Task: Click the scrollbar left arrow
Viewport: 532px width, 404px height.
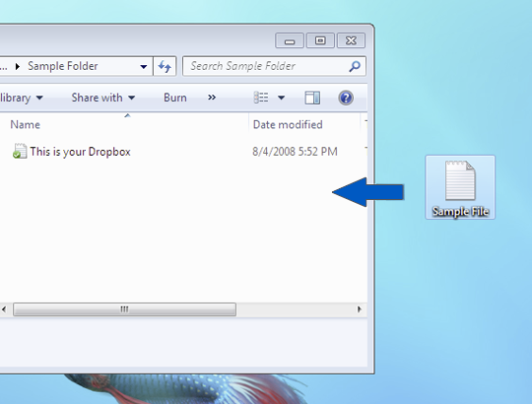Action: [4, 309]
